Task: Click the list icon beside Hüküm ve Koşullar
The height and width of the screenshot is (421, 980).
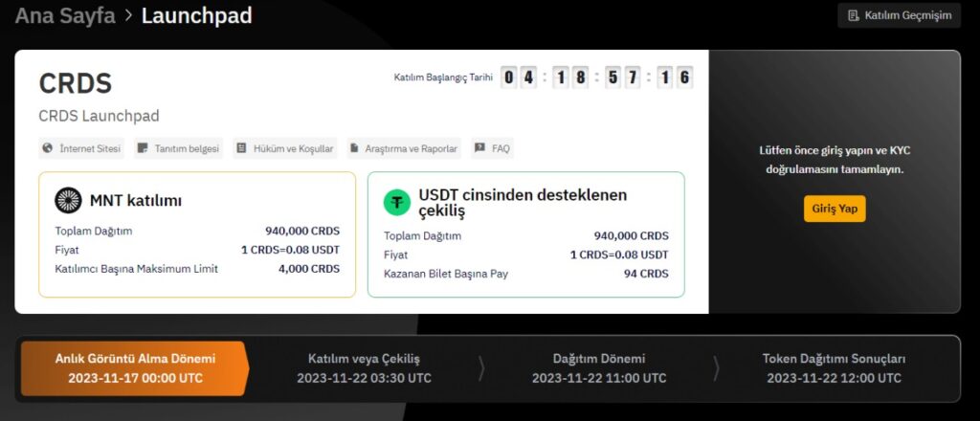Action: click(x=241, y=148)
